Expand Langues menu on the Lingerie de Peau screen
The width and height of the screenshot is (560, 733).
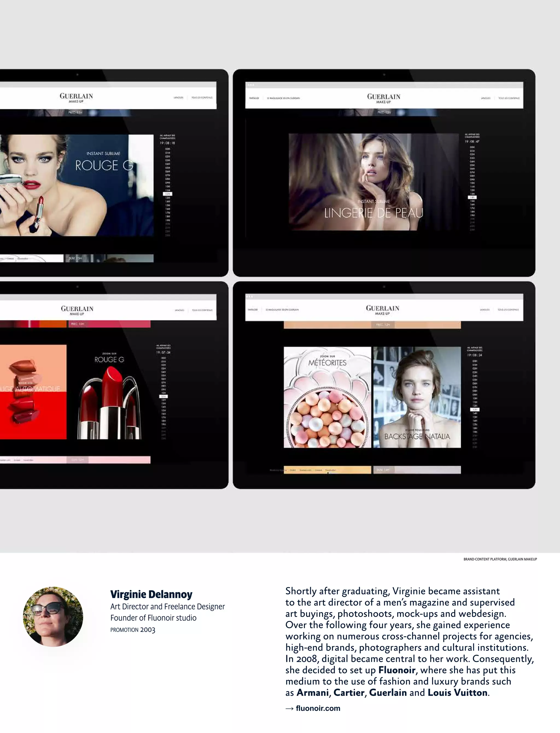(x=485, y=98)
